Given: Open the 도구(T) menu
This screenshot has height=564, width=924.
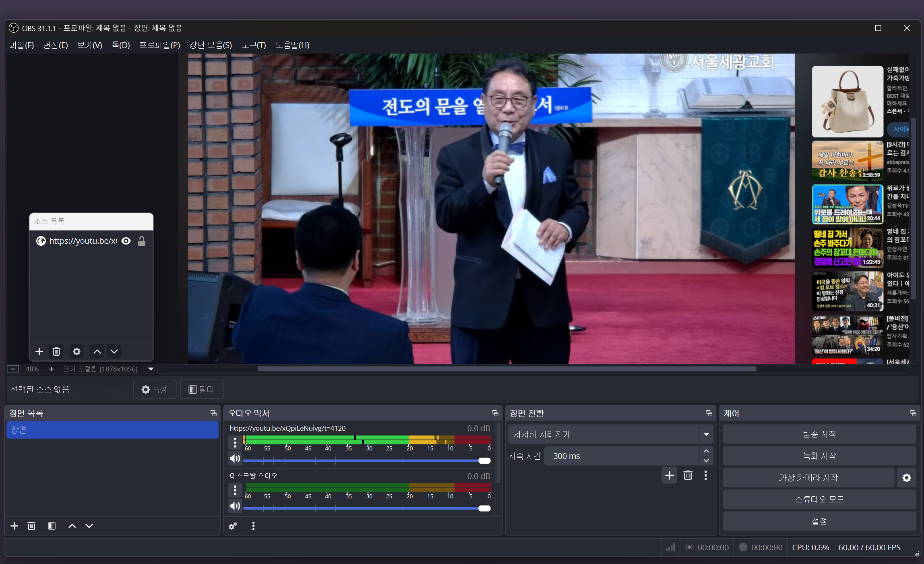Looking at the screenshot, I should [254, 45].
